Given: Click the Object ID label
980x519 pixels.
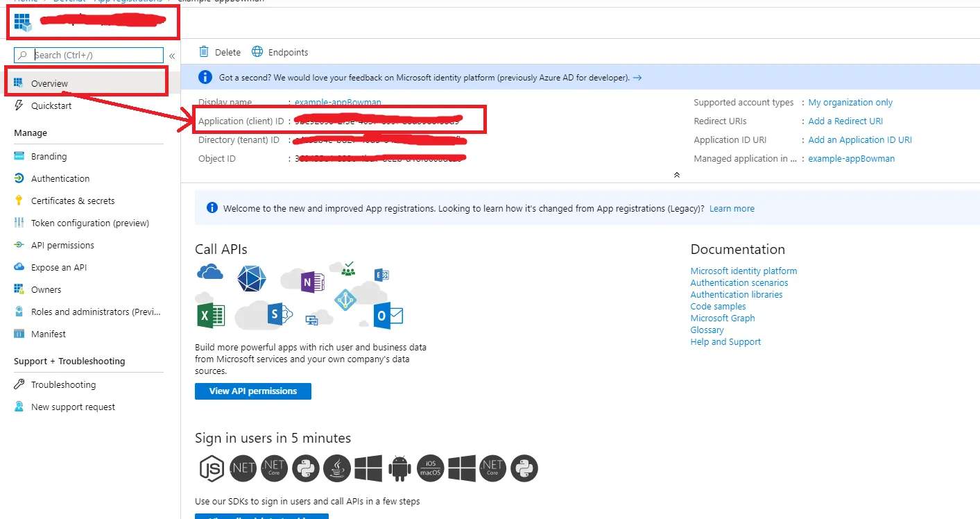Looking at the screenshot, I should pos(217,158).
